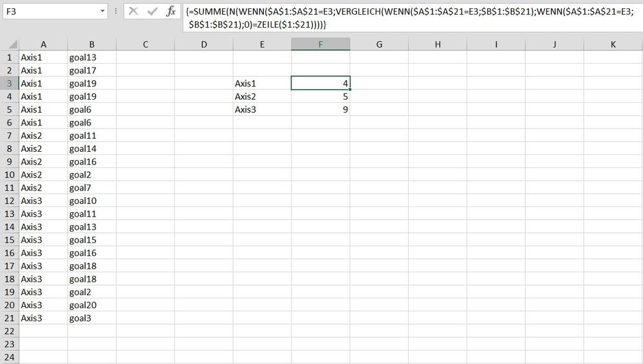
Task: Select column F header
Action: click(321, 44)
